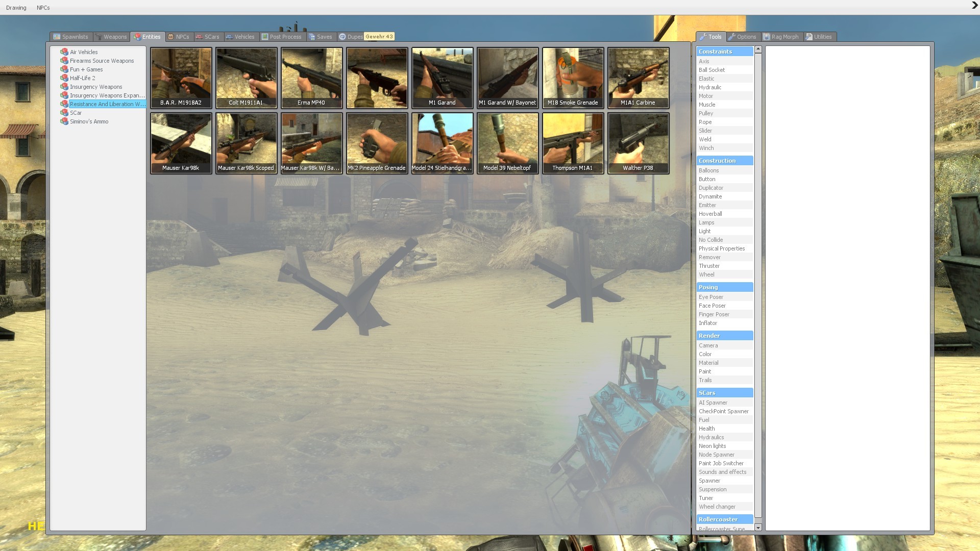Screen dimensions: 980x551
Task: Spawn the B.A.R. M1918A2 weapon
Action: pyautogui.click(x=181, y=78)
